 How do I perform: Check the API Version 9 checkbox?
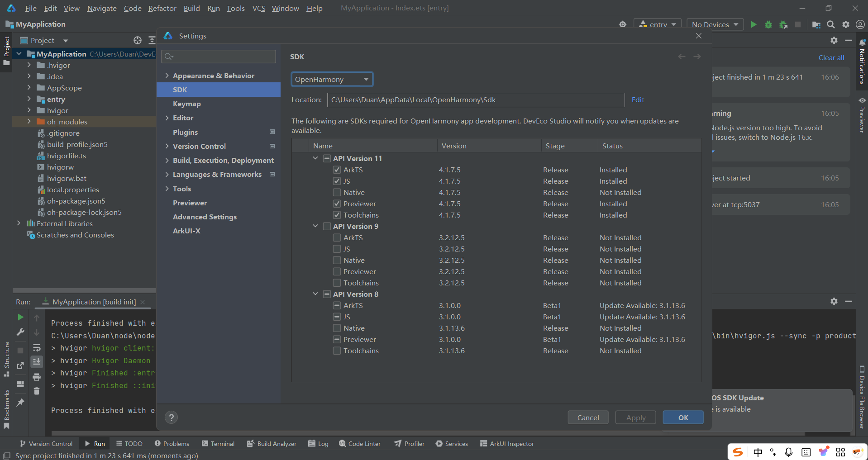[x=327, y=226]
